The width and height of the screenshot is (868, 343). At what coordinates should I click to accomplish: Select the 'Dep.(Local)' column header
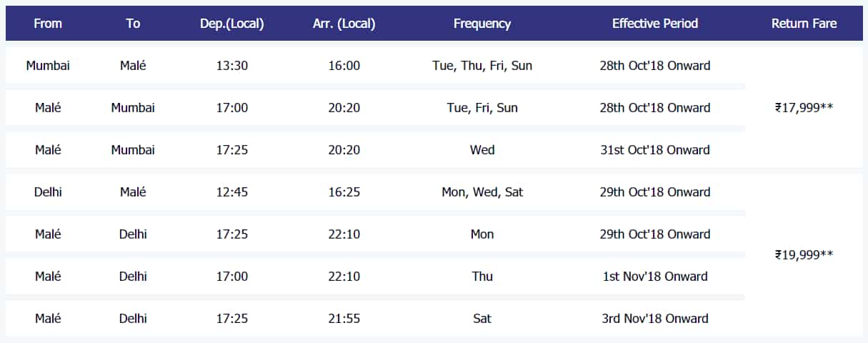[231, 24]
